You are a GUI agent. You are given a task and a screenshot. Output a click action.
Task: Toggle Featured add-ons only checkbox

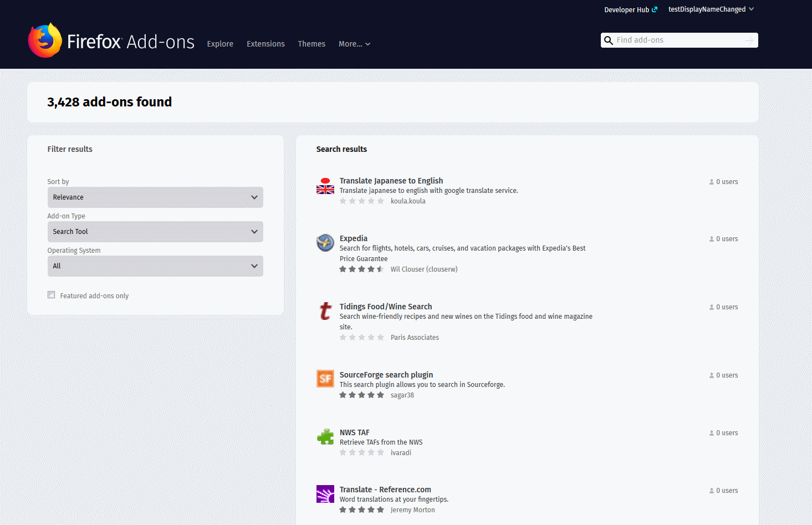coord(52,295)
